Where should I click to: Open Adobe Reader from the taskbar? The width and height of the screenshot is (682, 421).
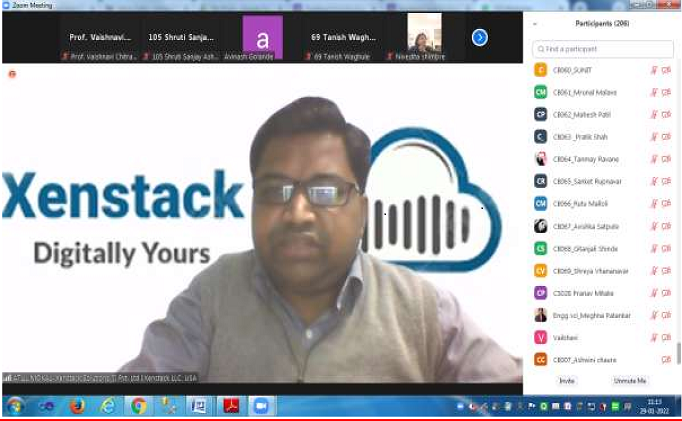tap(231, 406)
